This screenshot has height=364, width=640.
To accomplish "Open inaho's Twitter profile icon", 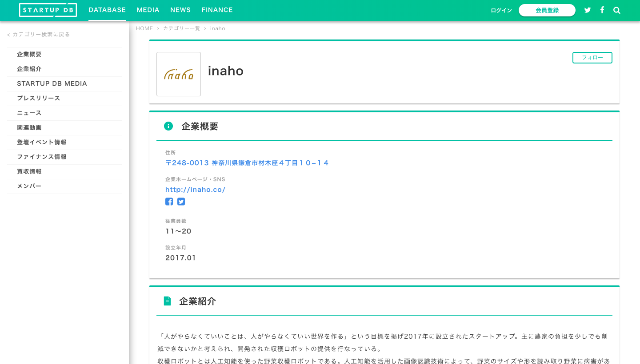I will (x=181, y=201).
